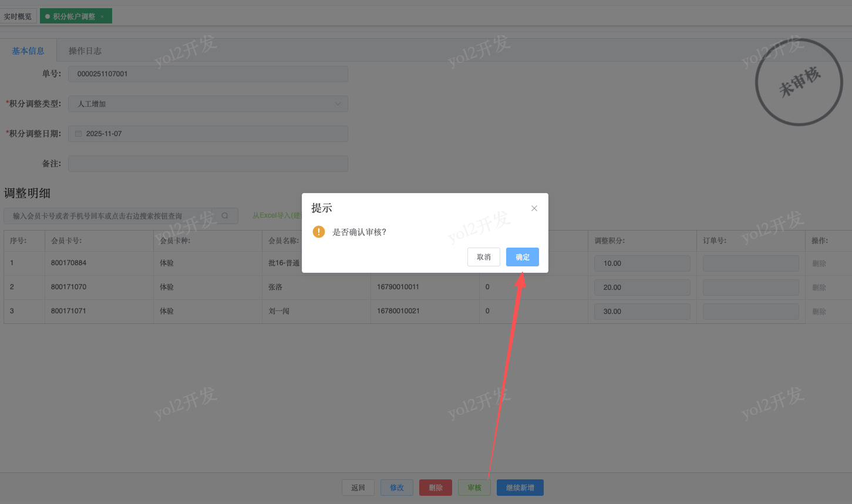This screenshot has height=504, width=852.
Task: Open the 操作日志 tab
Action: (85, 51)
